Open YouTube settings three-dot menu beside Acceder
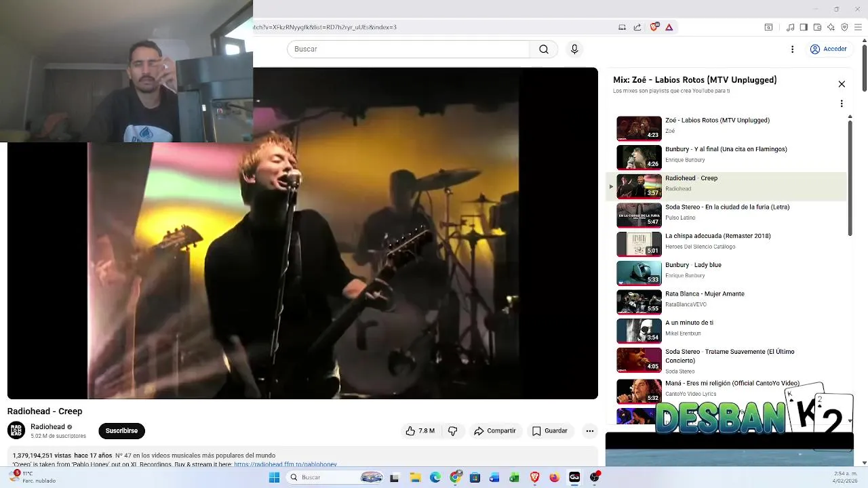868x488 pixels. pyautogui.click(x=792, y=49)
